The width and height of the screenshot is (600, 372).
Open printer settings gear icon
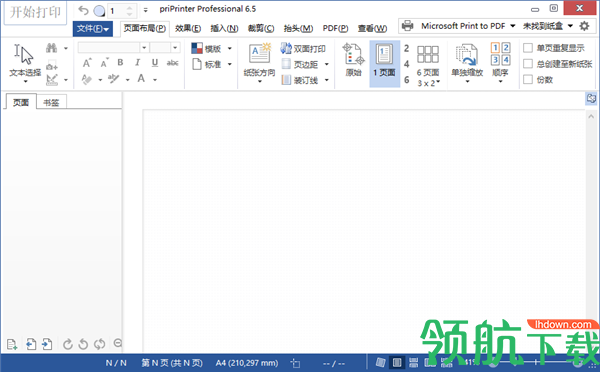584,26
